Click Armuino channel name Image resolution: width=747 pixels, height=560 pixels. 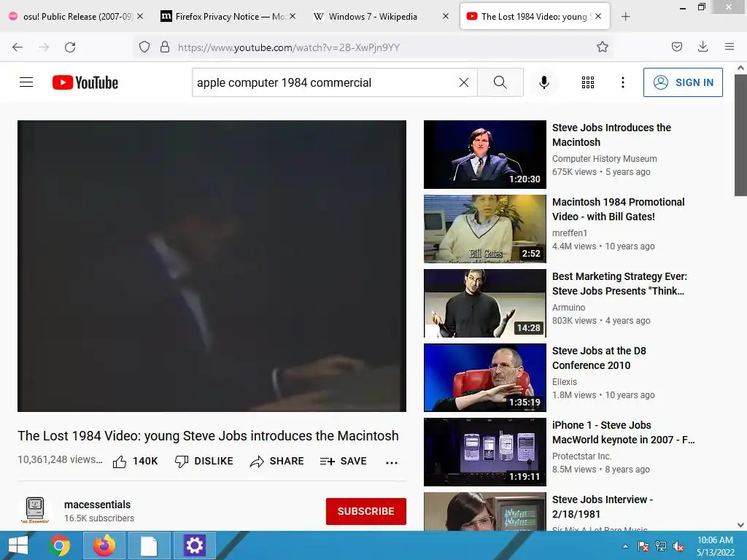(x=568, y=307)
